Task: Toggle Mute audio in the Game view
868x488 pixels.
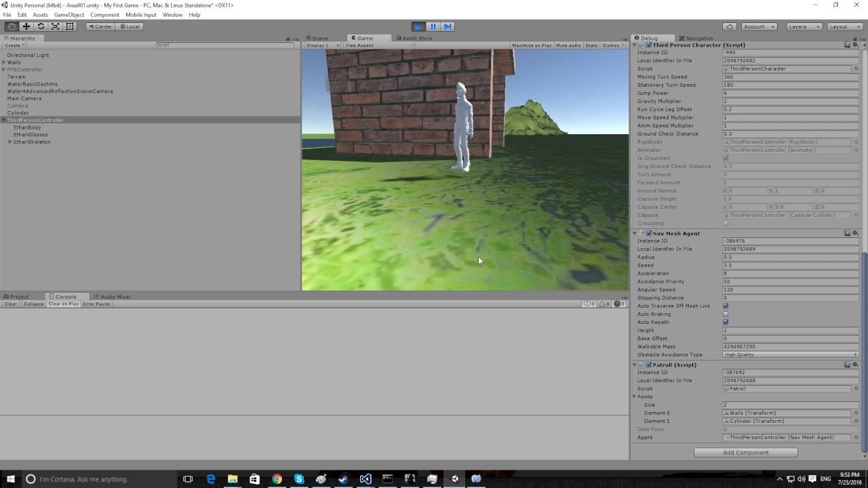Action: (568, 45)
